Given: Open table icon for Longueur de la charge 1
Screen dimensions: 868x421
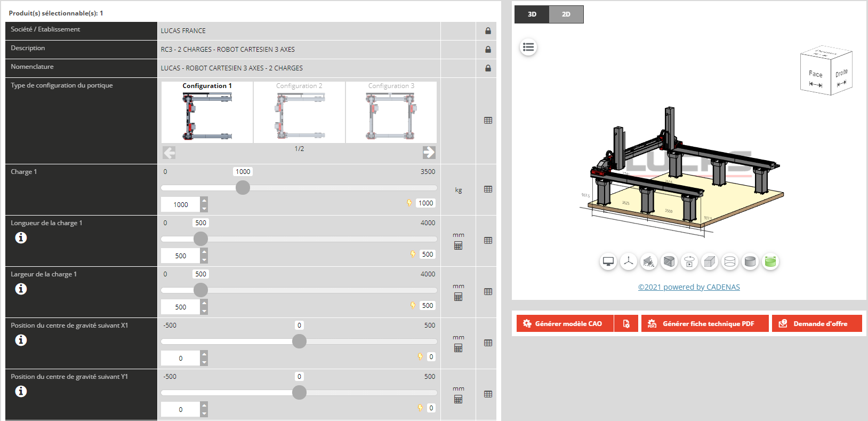Looking at the screenshot, I should (x=488, y=241).
